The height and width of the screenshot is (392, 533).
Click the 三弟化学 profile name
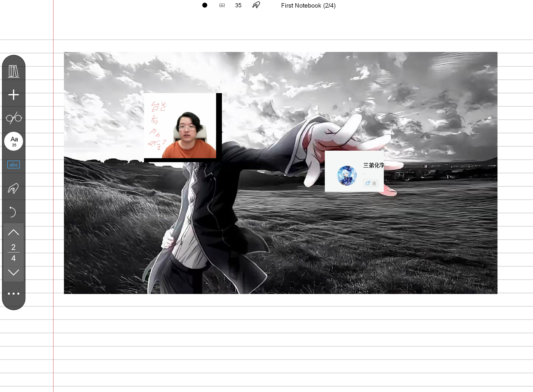(x=373, y=165)
